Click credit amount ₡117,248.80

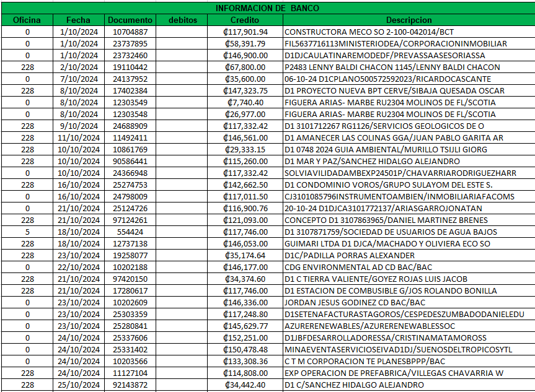pos(245,315)
